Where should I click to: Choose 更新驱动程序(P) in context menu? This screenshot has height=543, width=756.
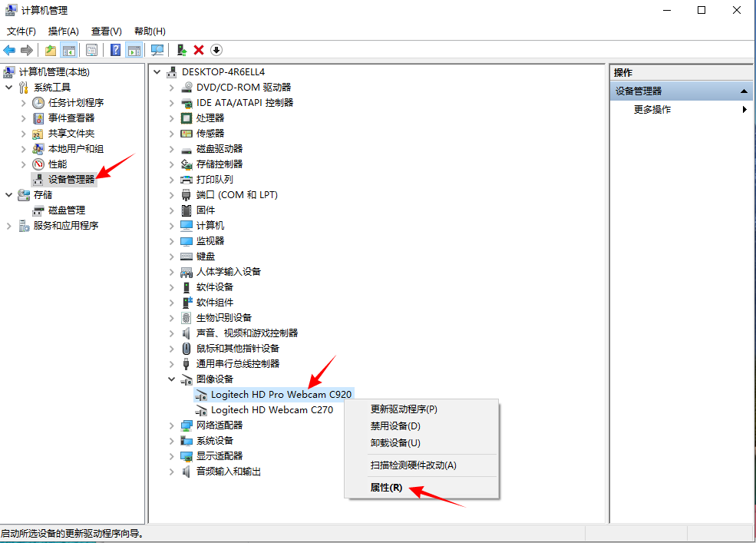click(x=421, y=409)
